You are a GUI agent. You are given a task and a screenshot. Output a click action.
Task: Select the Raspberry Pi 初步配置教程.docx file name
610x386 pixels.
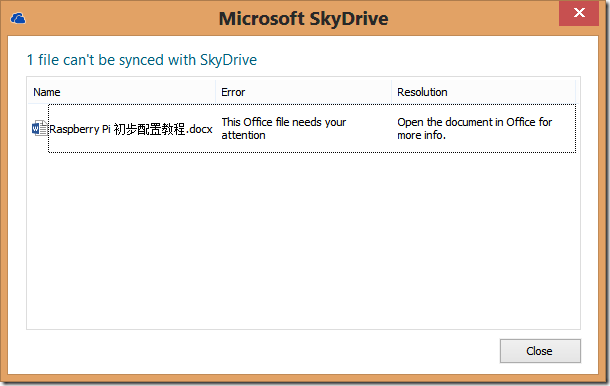coord(131,129)
